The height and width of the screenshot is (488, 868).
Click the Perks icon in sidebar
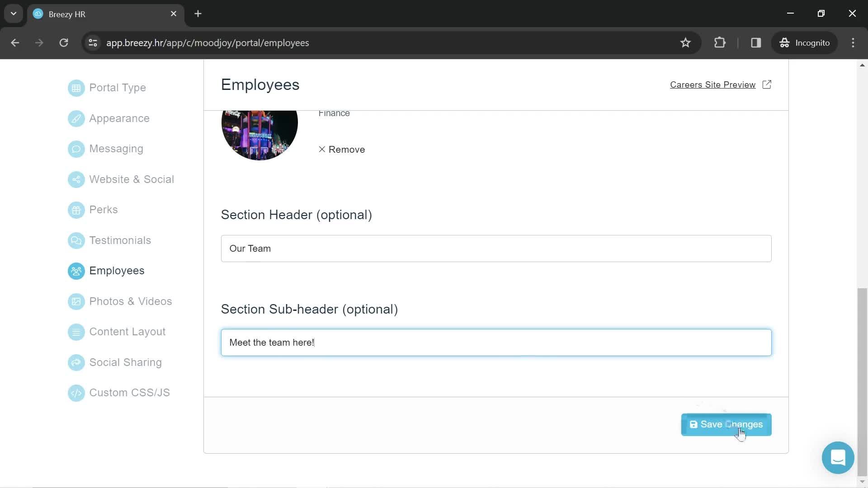coord(75,210)
